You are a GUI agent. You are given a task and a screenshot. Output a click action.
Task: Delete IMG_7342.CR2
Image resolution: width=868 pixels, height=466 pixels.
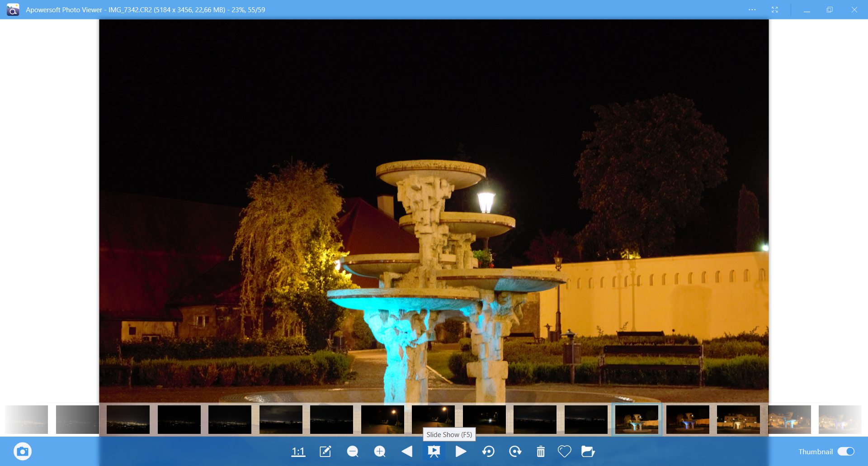[x=541, y=451]
